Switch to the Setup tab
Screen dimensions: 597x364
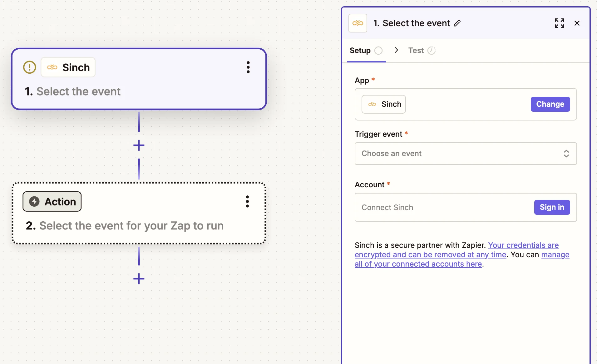[366, 51]
